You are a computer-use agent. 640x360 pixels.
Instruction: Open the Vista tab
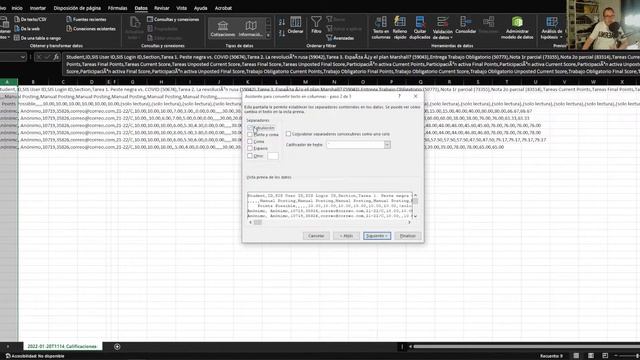pyautogui.click(x=182, y=8)
